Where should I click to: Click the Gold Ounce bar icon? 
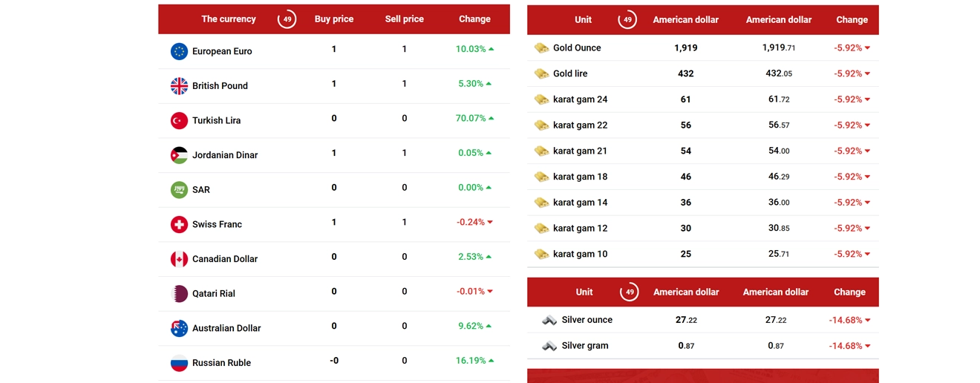click(542, 48)
